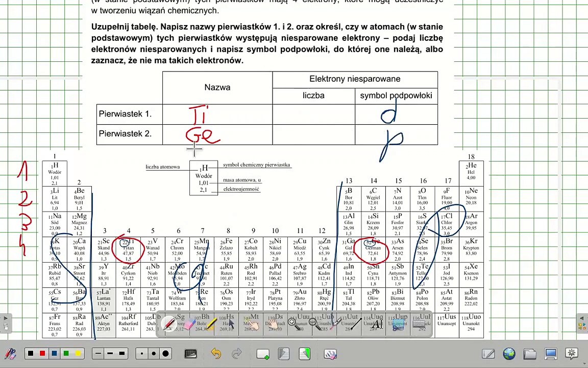Select the Zoom out magnifier tool
The height and width of the screenshot is (368, 588).
pyautogui.click(x=314, y=324)
